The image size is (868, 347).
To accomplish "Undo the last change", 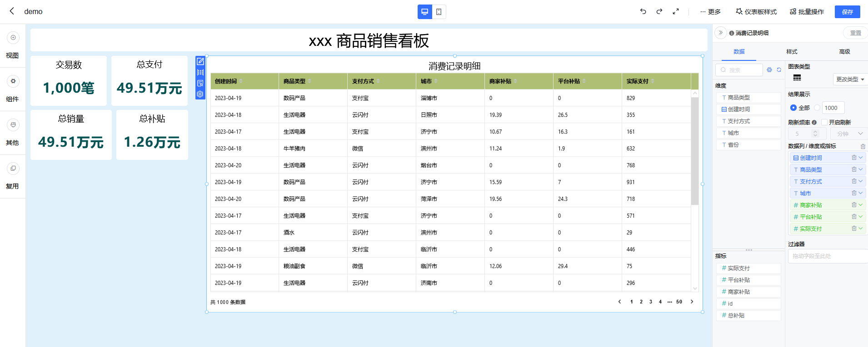I will (643, 11).
